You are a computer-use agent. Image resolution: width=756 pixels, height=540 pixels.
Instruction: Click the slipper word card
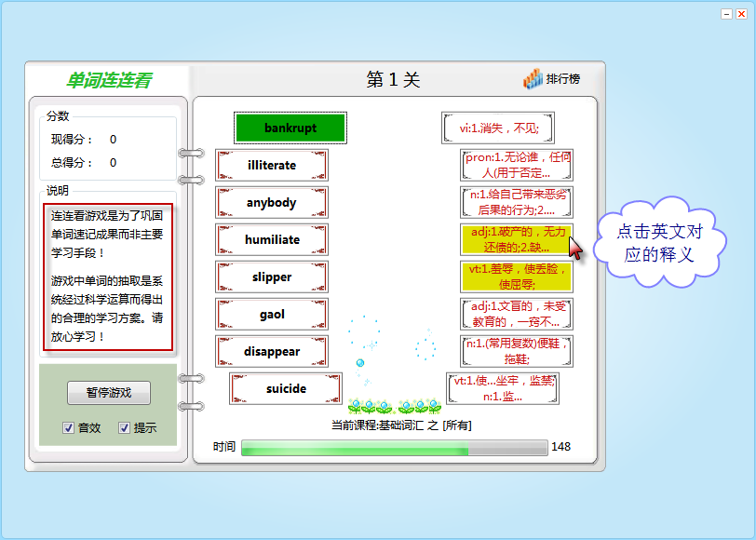(272, 277)
